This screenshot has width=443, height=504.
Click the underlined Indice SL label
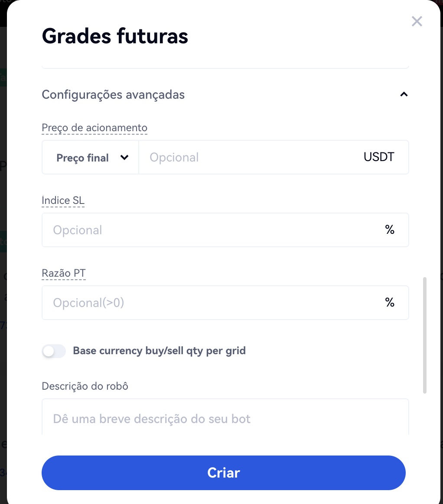(x=63, y=200)
